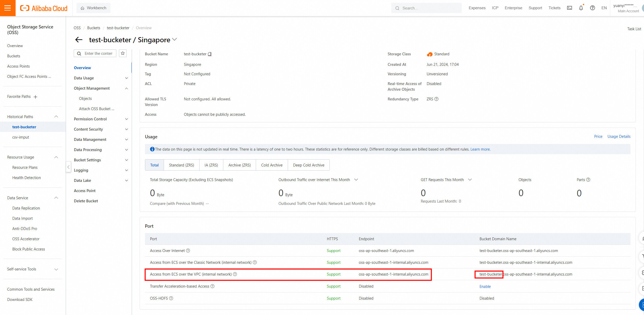Viewport: 644px width, 315px height.
Task: Select the Cold Archive tab
Action: [272, 165]
